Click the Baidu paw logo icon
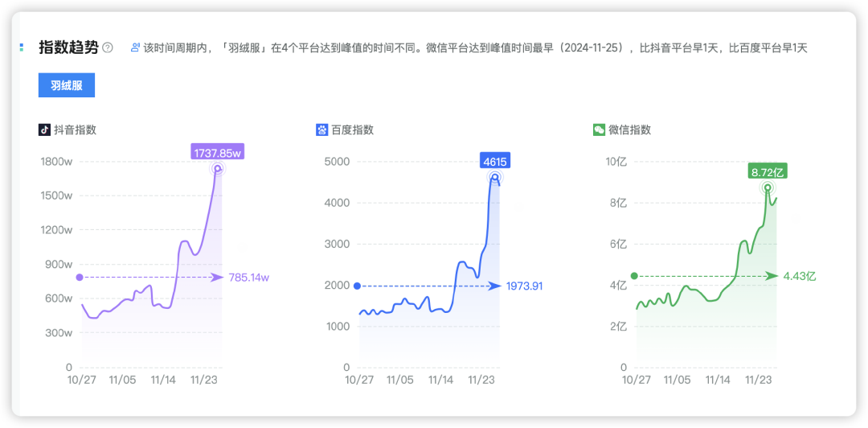 pos(321,130)
